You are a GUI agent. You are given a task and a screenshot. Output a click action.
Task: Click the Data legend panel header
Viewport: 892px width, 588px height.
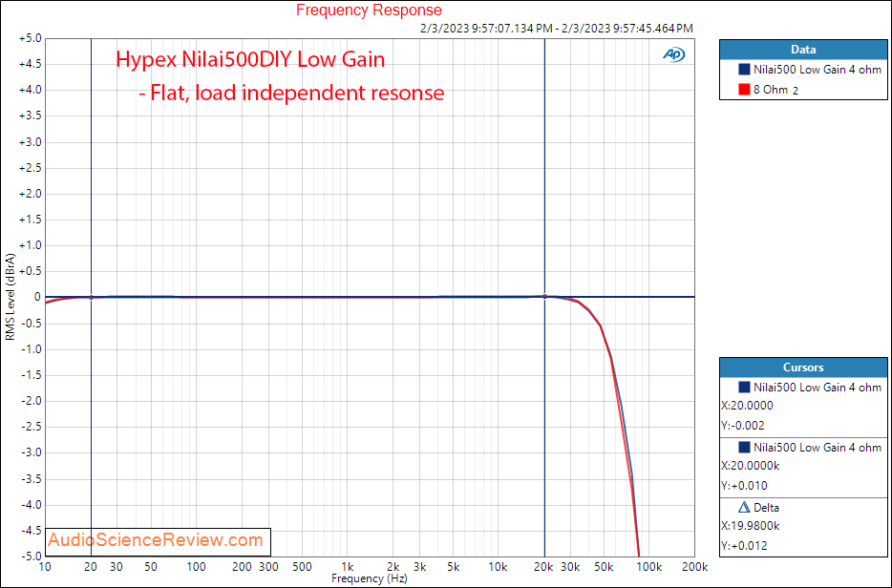[803, 50]
